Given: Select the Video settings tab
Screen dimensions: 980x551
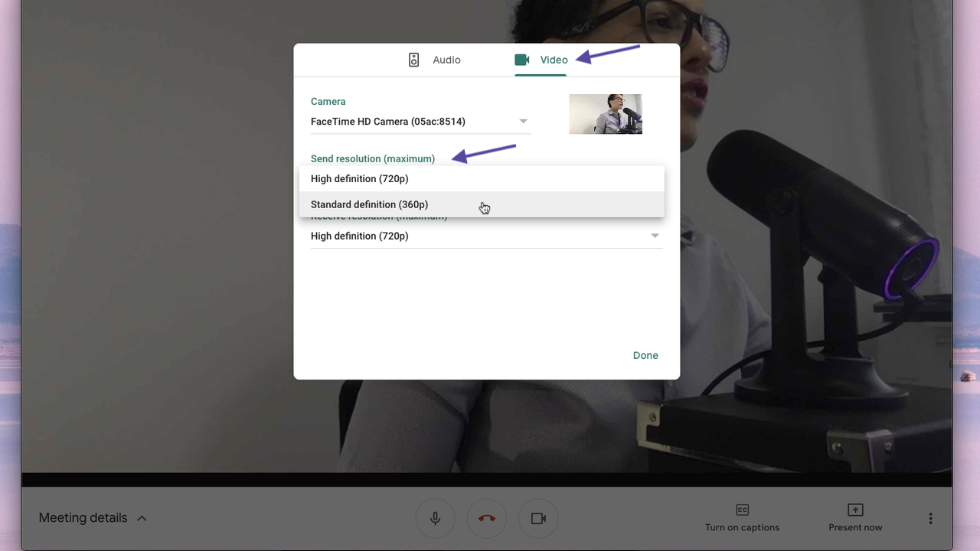Looking at the screenshot, I should click(554, 60).
